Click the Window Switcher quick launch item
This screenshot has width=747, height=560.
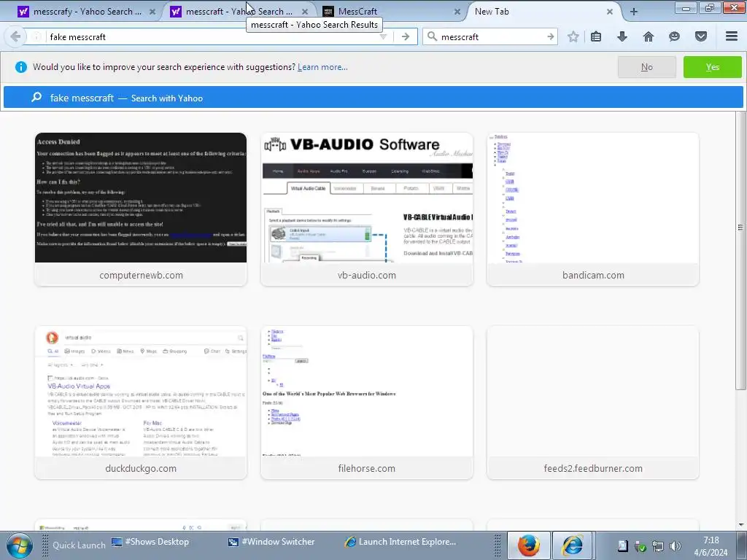(x=271, y=542)
